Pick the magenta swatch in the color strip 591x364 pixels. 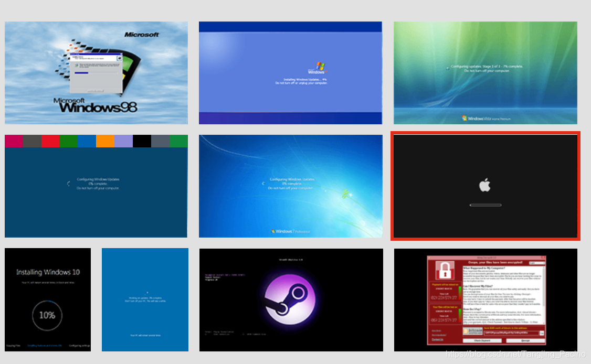tap(14, 141)
